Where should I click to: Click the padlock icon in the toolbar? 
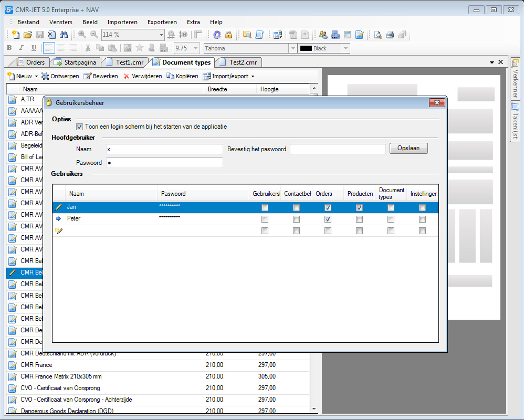pyautogui.click(x=229, y=35)
